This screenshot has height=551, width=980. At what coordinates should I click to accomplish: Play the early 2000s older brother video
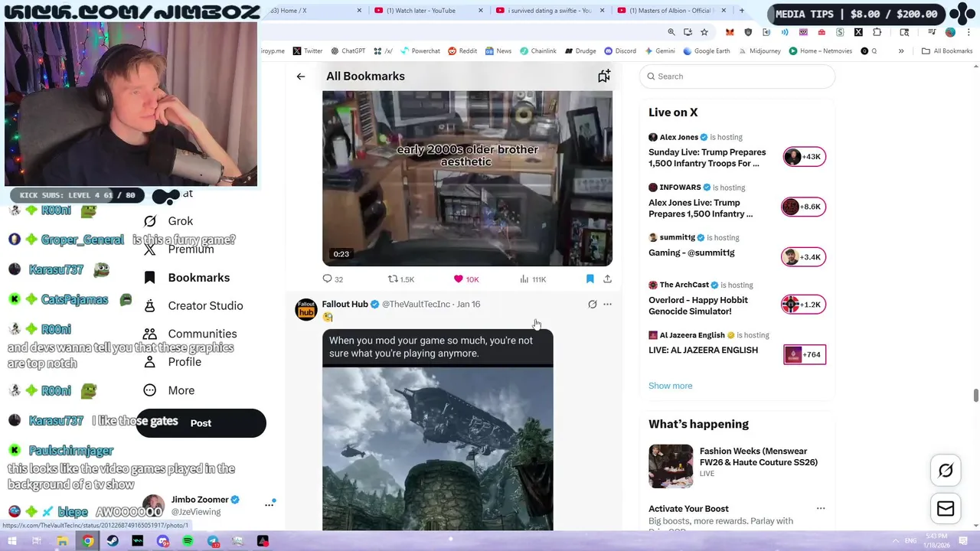pyautogui.click(x=467, y=178)
